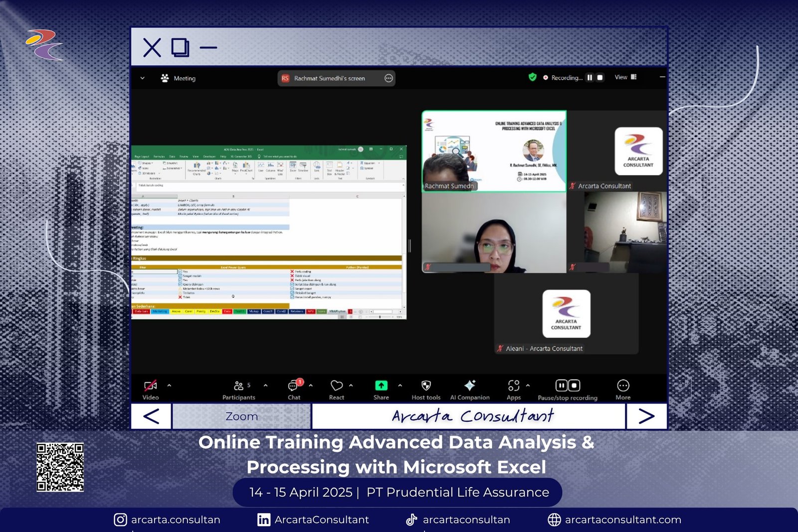The height and width of the screenshot is (532, 798).
Task: Open the View layout menu
Action: tap(625, 77)
